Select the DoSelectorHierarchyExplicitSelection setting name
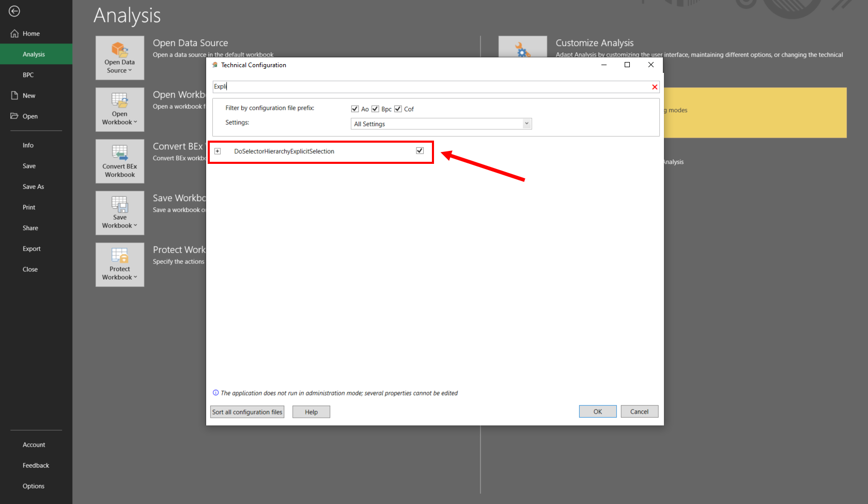The height and width of the screenshot is (504, 868). tap(284, 151)
